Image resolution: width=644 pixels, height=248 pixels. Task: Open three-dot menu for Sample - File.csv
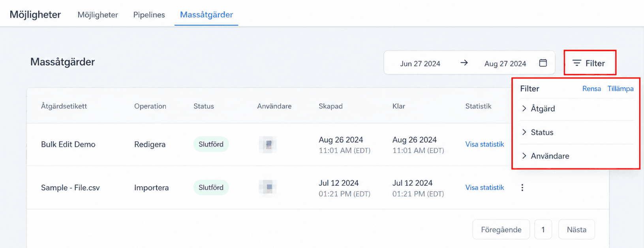(522, 188)
